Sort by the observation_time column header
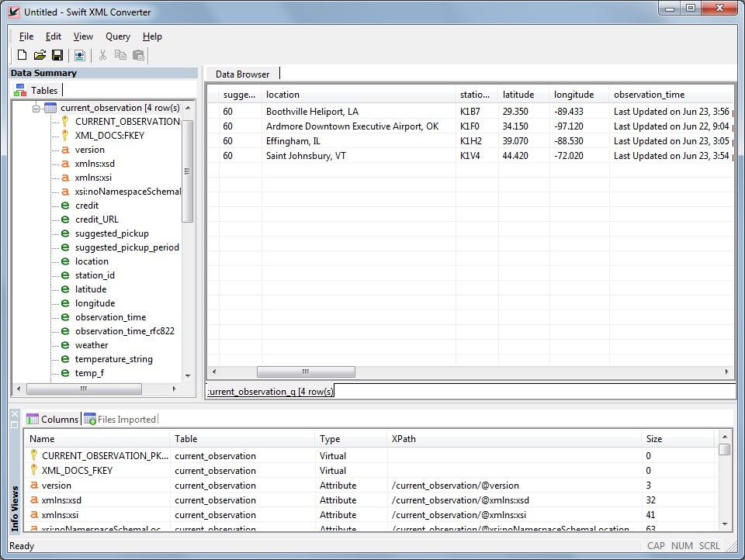 [x=670, y=95]
